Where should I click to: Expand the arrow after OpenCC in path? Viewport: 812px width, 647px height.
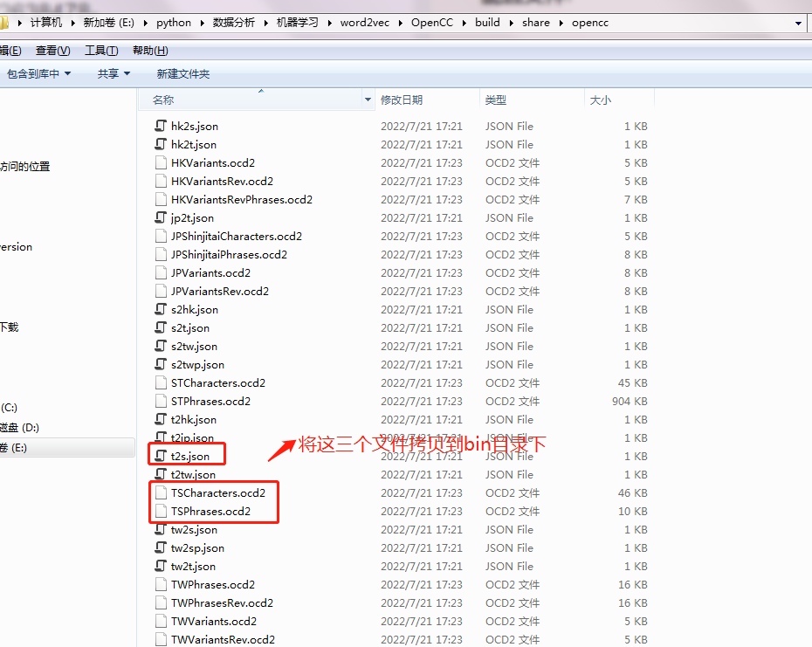click(464, 23)
